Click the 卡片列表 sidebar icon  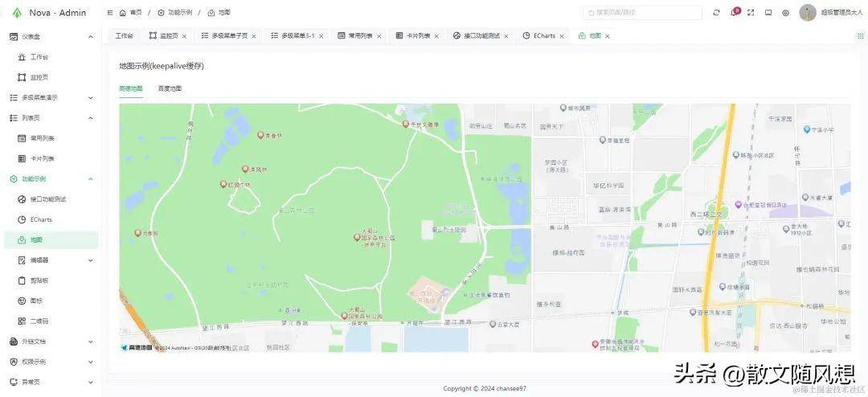22,158
